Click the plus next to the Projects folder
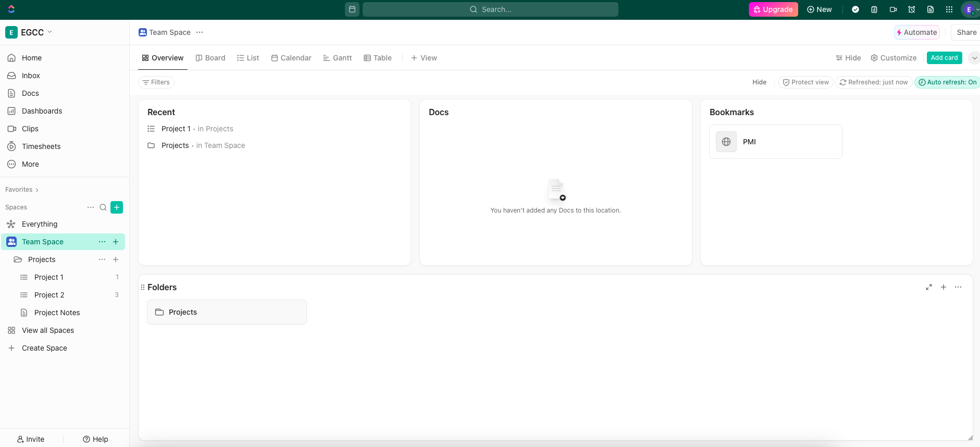 (116, 259)
